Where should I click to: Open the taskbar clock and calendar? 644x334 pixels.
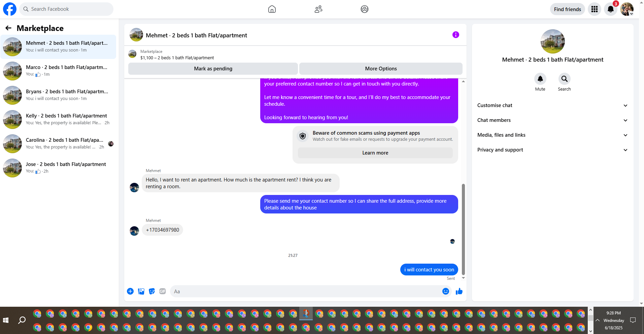click(614, 320)
